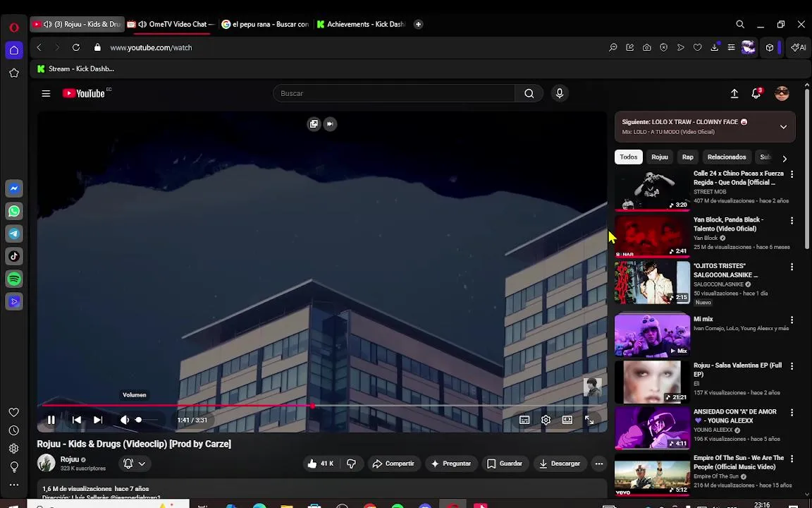Open the sidebar heart icon
This screenshot has width=812, height=508.
click(x=14, y=412)
